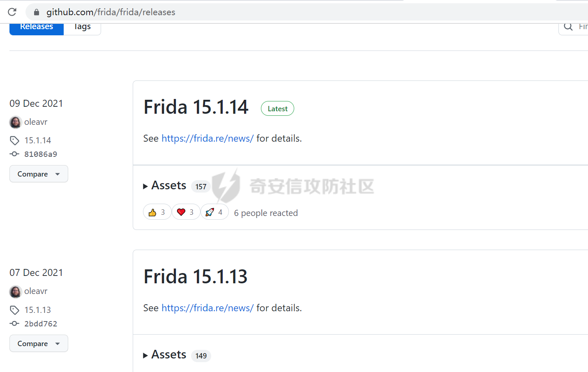Open oleavr profile link under 09 Dec 2021
The image size is (588, 372).
(36, 122)
